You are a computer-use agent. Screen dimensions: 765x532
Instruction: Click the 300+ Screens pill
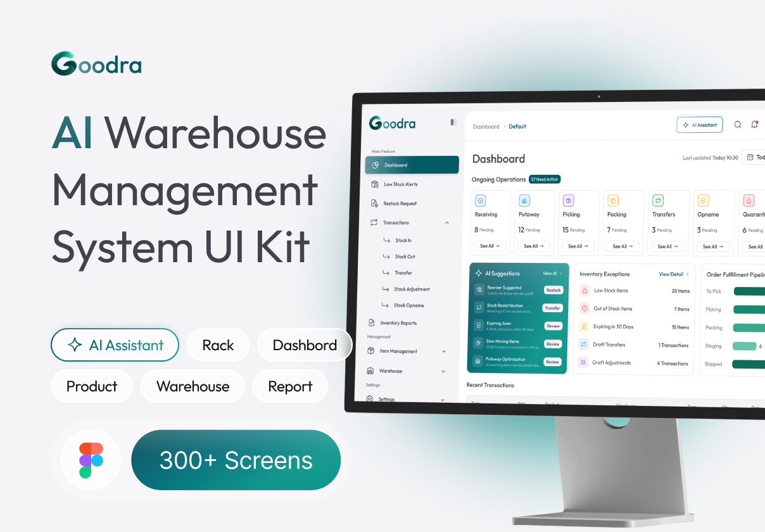point(236,460)
